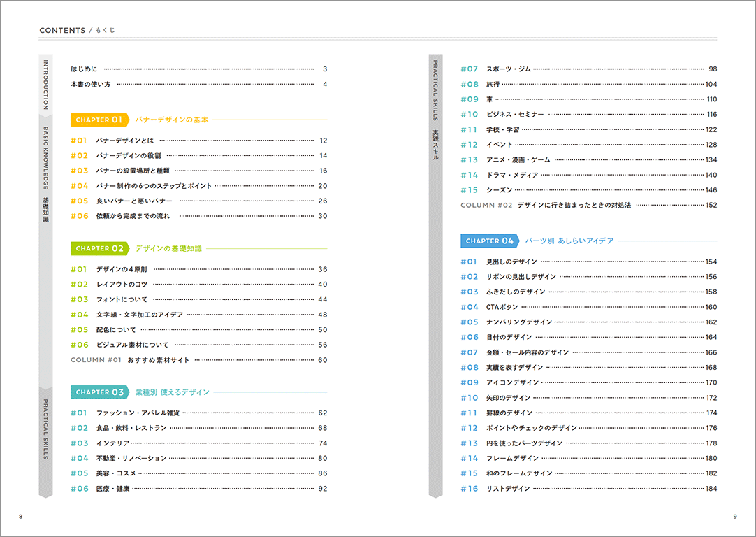Click the teal CHAPTER 03 badge

point(100,392)
